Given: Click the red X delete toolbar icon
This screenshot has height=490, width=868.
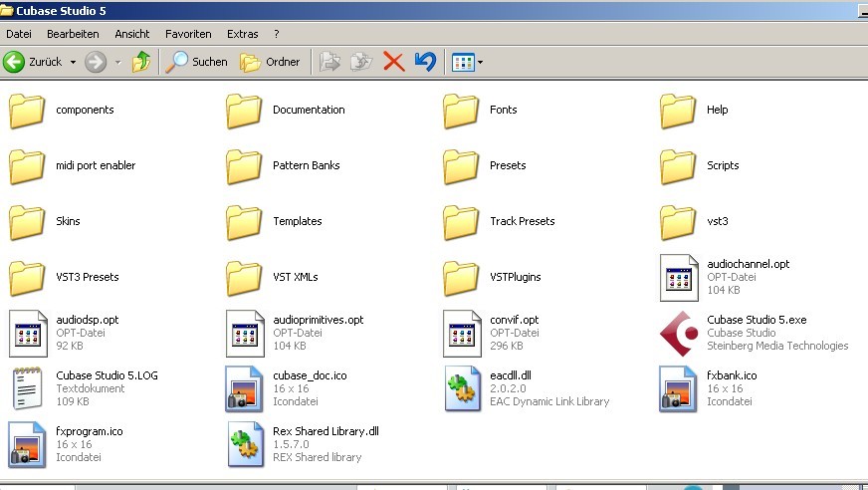Looking at the screenshot, I should [394, 62].
